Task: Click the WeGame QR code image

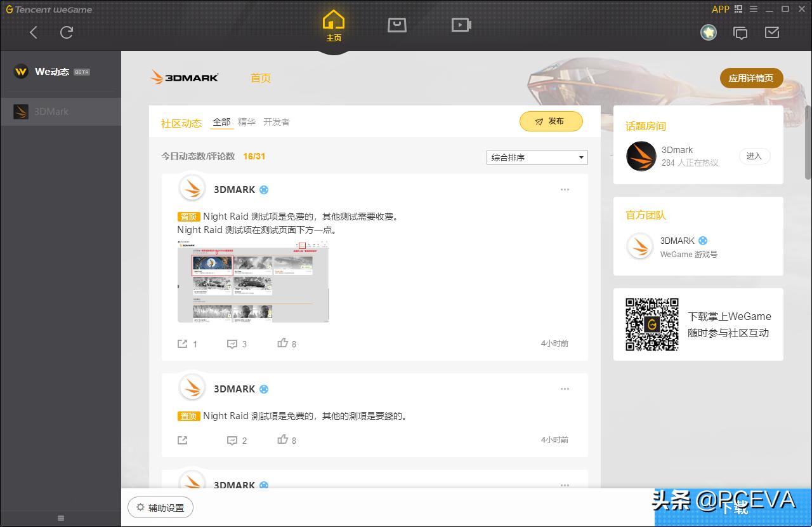Action: (x=652, y=324)
